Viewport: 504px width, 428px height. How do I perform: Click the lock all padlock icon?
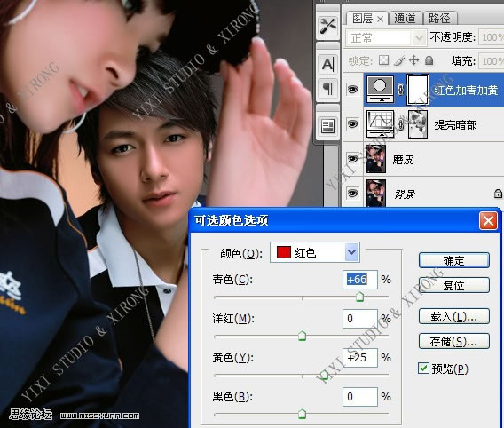(429, 60)
